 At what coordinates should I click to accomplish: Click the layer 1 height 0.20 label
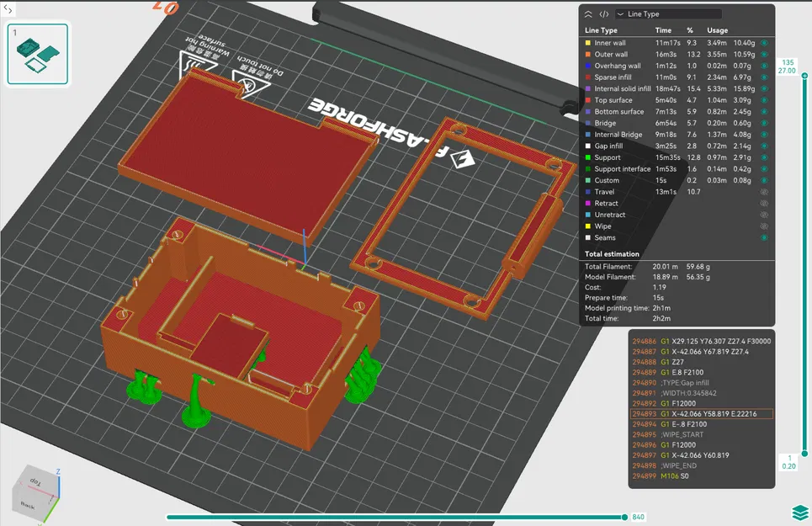[x=788, y=462]
